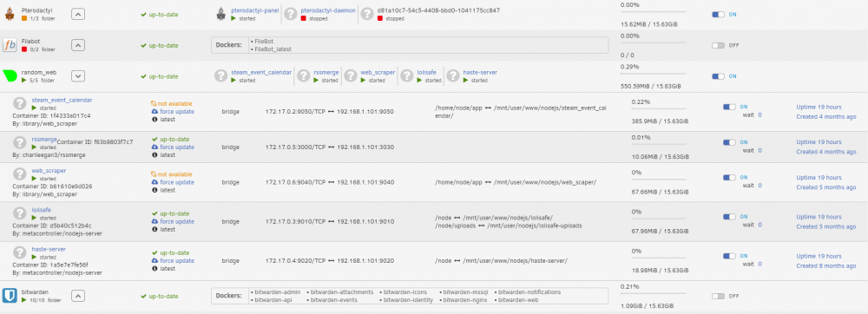Image resolution: width=868 pixels, height=314 pixels.
Task: Open the web_scraper link in container row
Action: (x=49, y=171)
